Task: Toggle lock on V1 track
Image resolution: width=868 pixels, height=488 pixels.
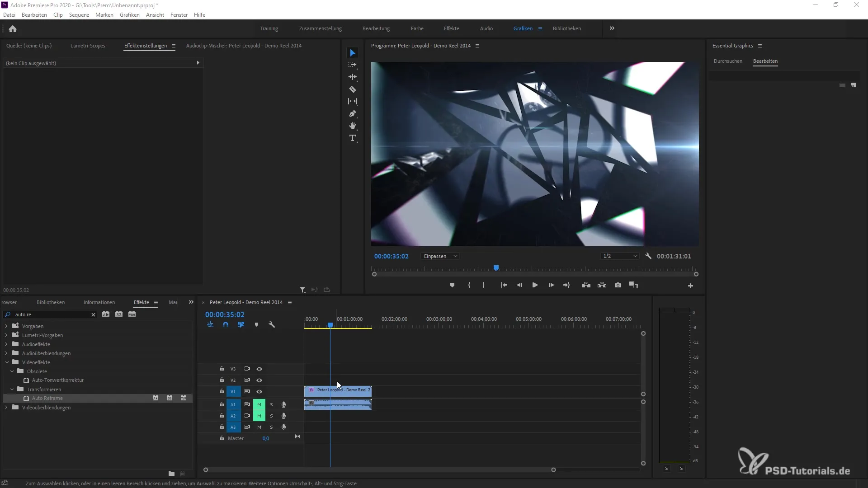Action: pyautogui.click(x=222, y=391)
